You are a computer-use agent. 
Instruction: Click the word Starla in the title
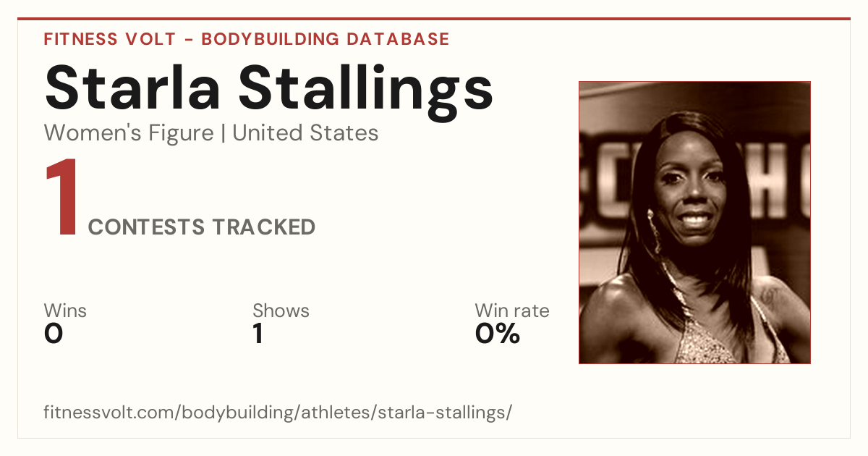pyautogui.click(x=135, y=89)
